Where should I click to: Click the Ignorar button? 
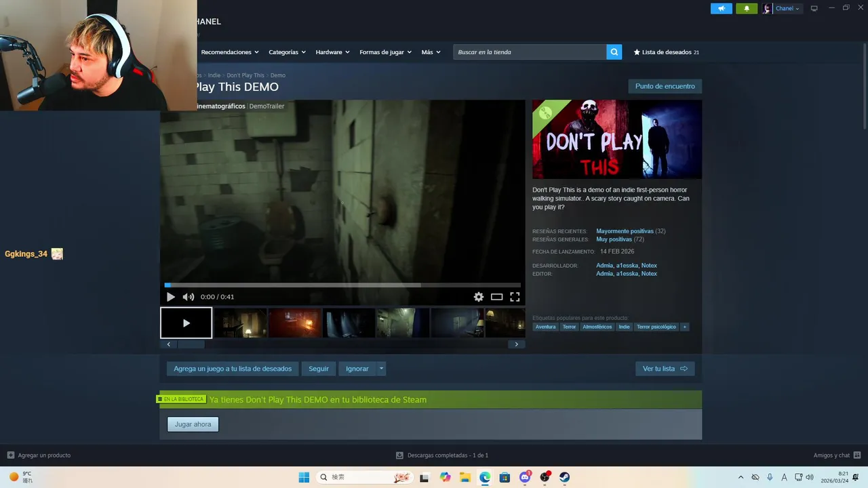point(357,369)
